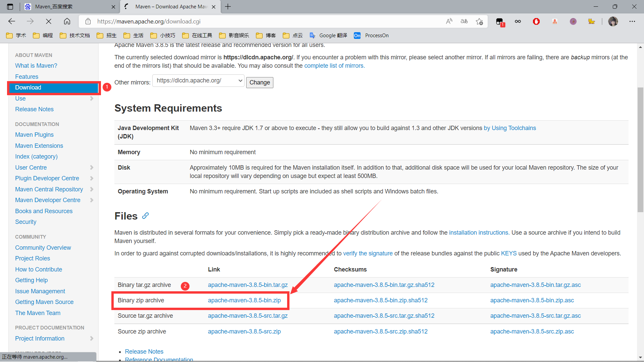Click the anchor link icon beside Files heading
The width and height of the screenshot is (644, 362).
[x=145, y=216]
